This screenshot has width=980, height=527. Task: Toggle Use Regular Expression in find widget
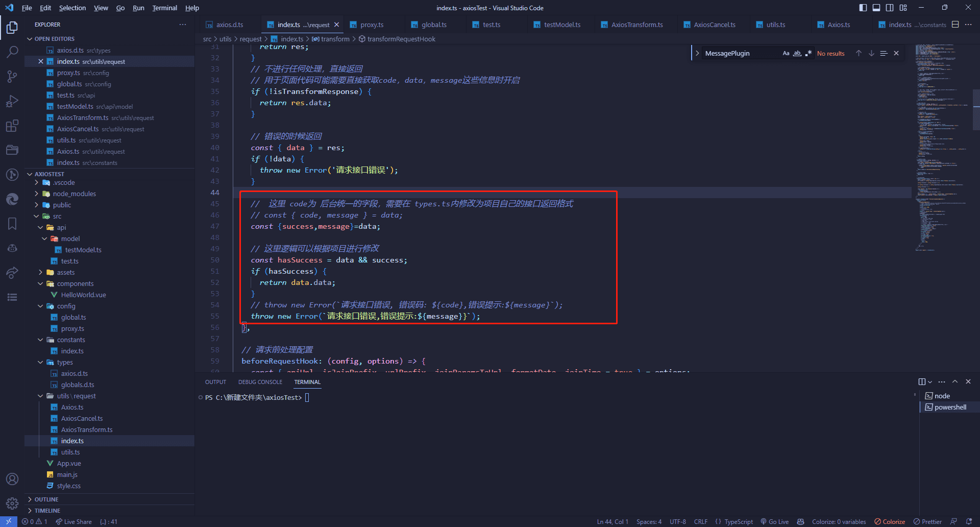[x=808, y=53]
